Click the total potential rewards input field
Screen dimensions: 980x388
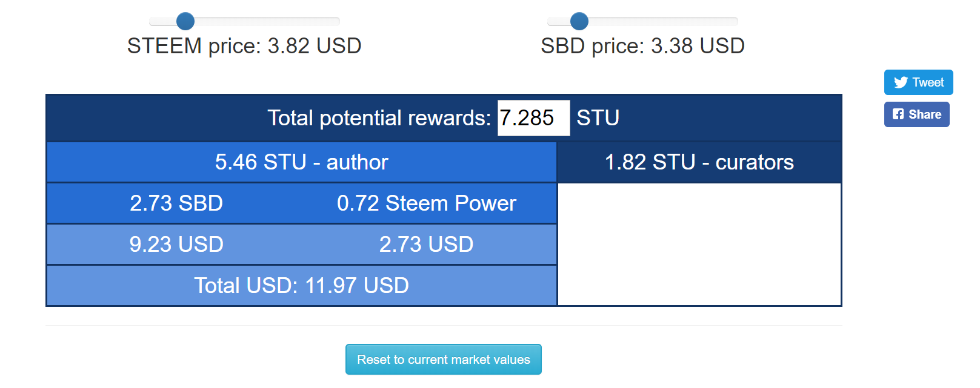pos(533,118)
